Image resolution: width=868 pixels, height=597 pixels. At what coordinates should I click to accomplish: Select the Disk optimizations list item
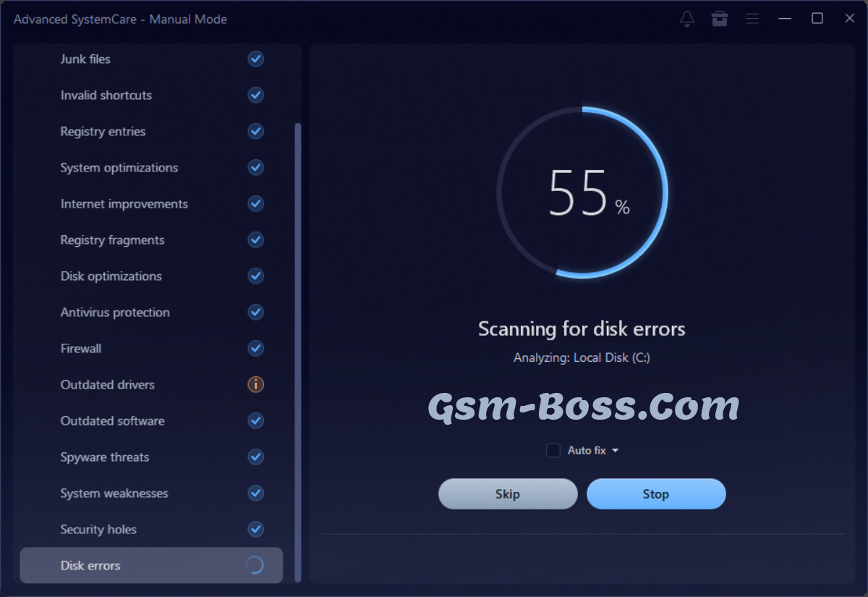(x=151, y=276)
